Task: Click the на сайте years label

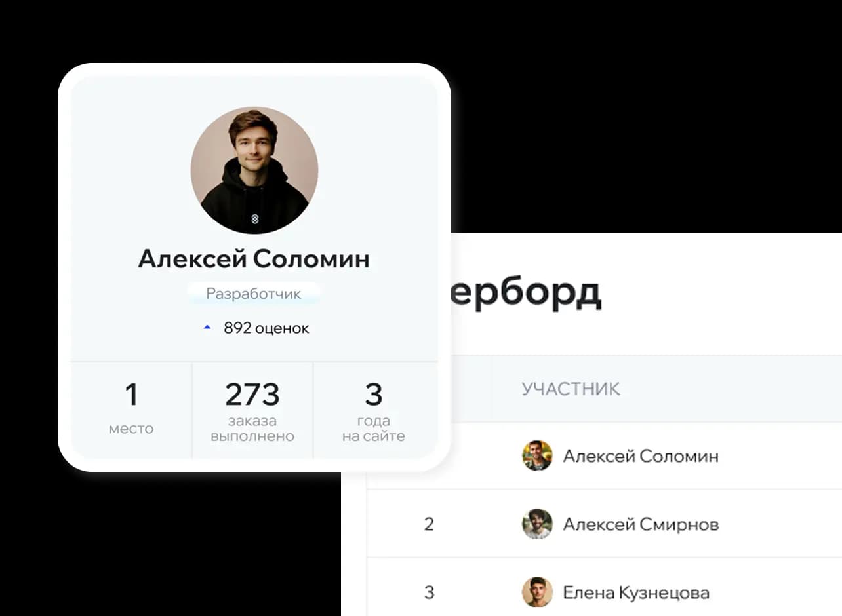Action: point(374,436)
